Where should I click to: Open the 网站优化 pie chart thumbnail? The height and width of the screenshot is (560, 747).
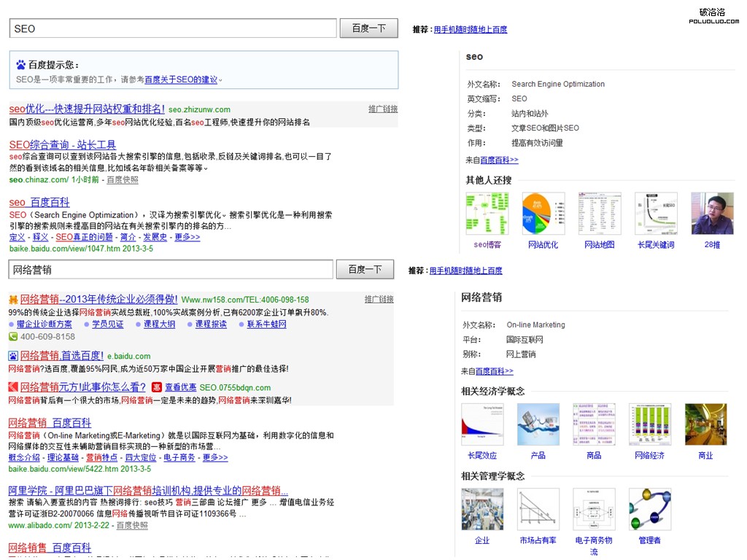coord(543,214)
